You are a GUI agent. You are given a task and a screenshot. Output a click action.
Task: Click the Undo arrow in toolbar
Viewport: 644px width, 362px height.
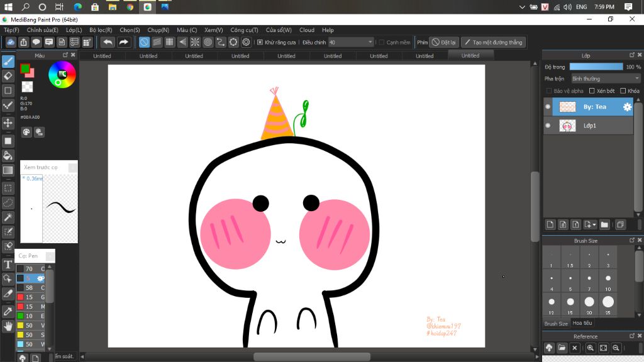(x=108, y=42)
